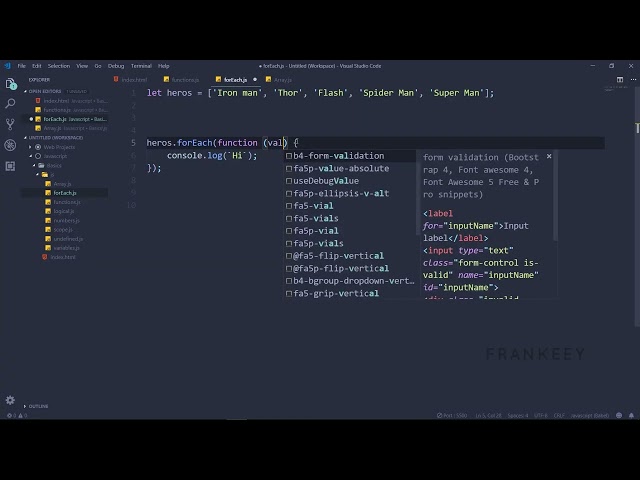640x480 pixels.
Task: Click the Basics folder icon
Action: pyautogui.click(x=41, y=165)
